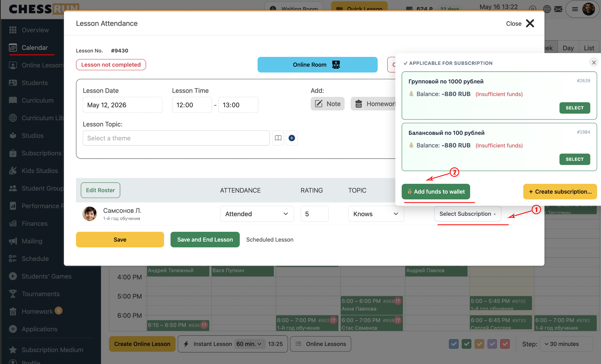Open the topic book icon

(278, 138)
